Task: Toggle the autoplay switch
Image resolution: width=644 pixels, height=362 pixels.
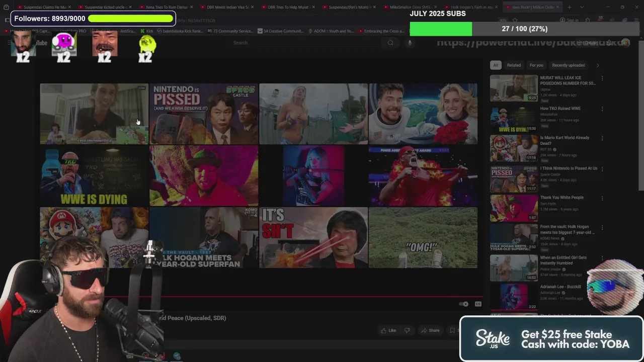Action: pos(464,304)
